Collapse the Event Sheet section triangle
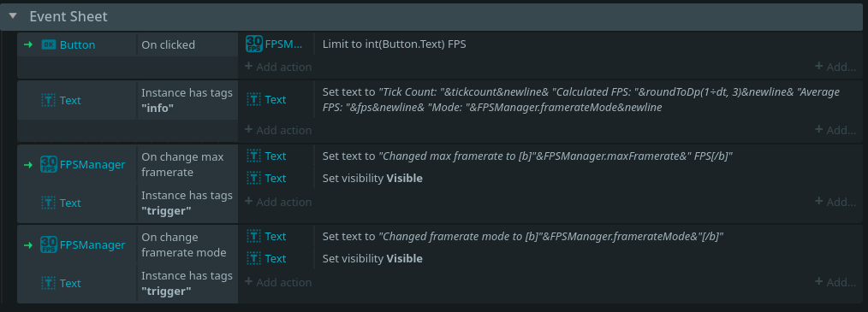Screen dimensions: 868x312 14,16
